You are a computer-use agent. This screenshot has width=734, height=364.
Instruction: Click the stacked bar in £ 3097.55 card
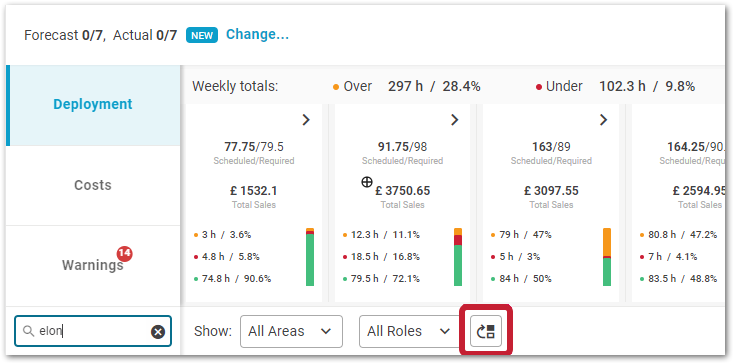(x=607, y=257)
